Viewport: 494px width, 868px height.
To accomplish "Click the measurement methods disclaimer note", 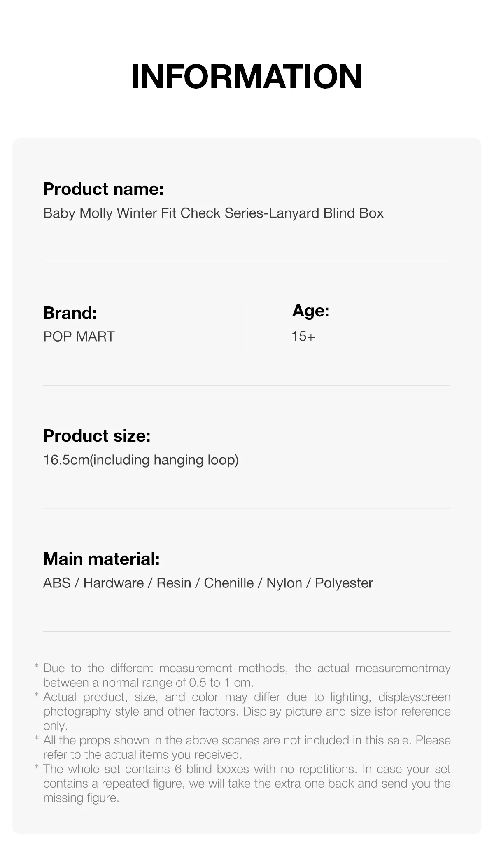I will coord(247,675).
